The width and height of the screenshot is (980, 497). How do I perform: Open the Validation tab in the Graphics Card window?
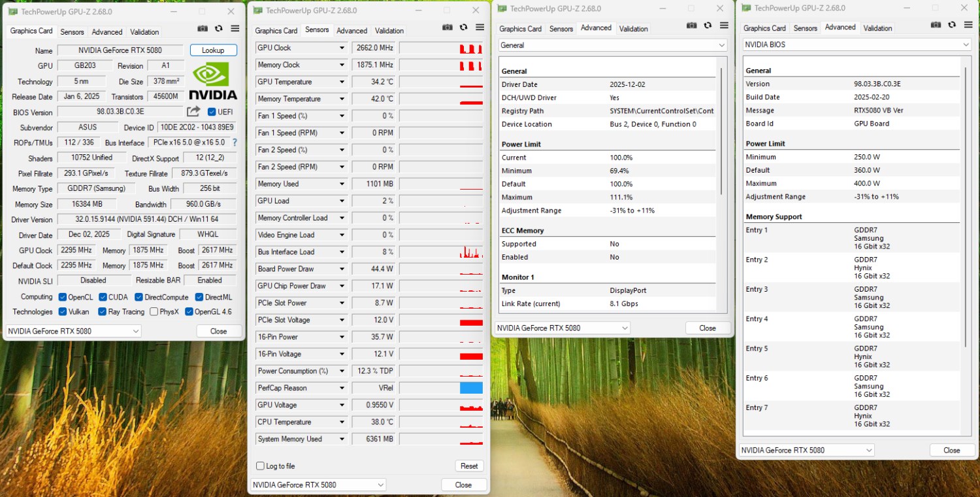[144, 31]
